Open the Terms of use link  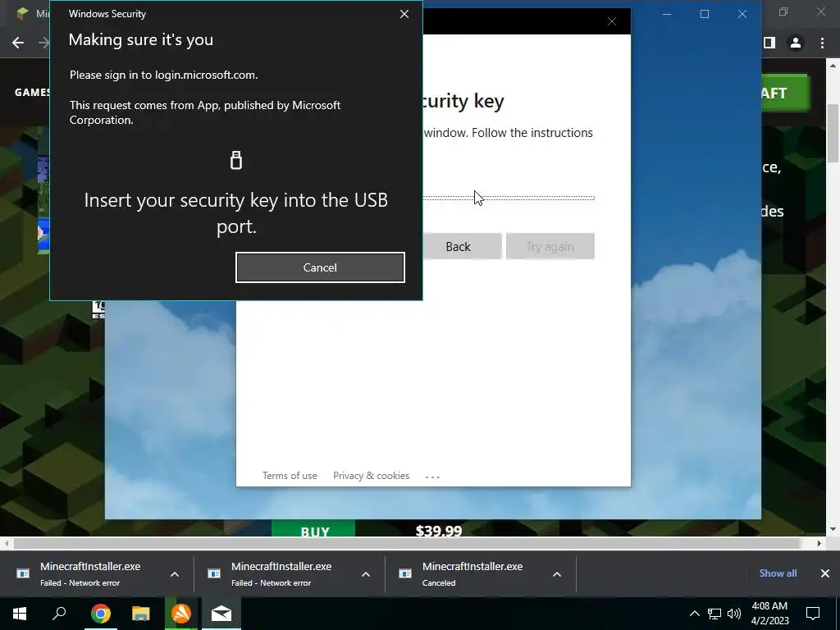tap(290, 476)
